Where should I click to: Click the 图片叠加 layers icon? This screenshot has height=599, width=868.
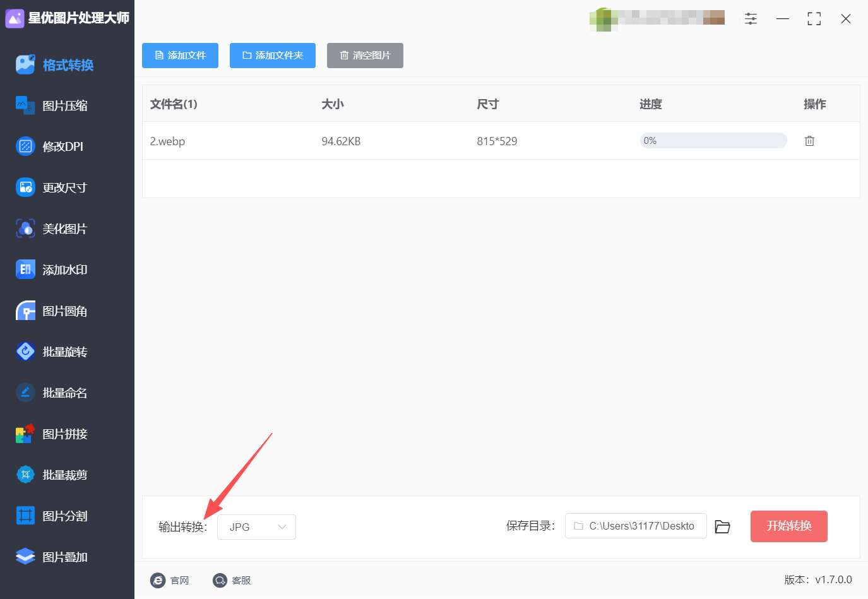pos(25,557)
